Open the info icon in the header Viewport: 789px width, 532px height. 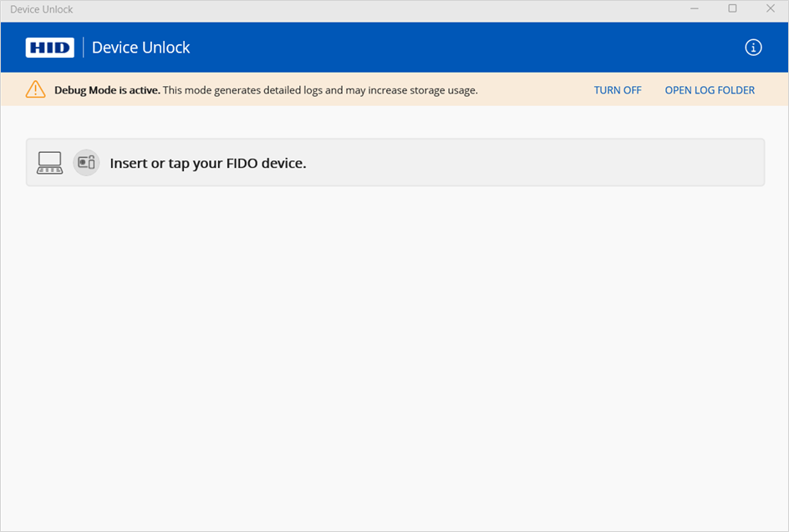(753, 48)
